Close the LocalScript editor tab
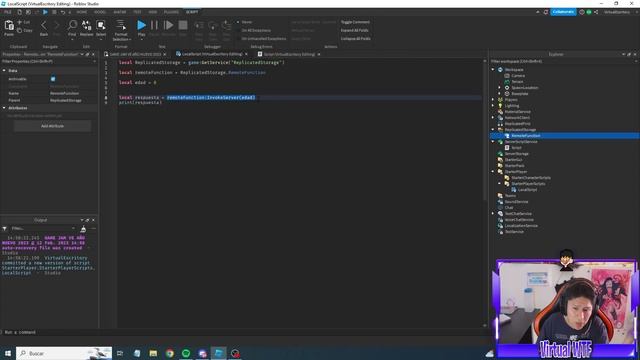 (x=246, y=54)
